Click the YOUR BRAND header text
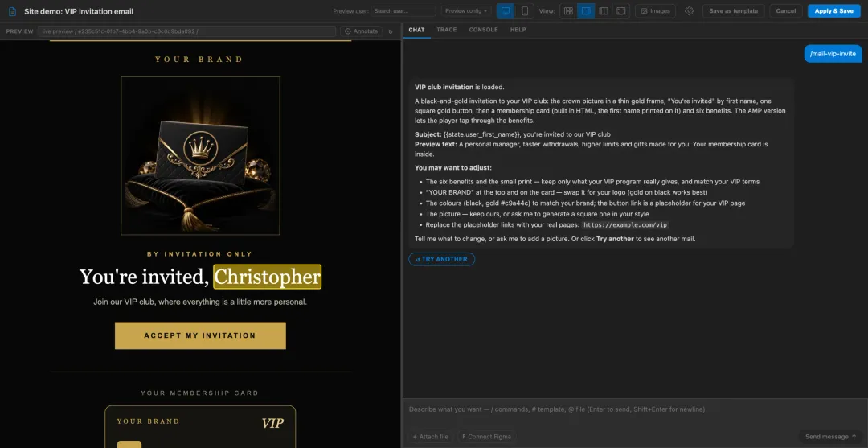Image resolution: width=868 pixels, height=448 pixels. coord(199,60)
